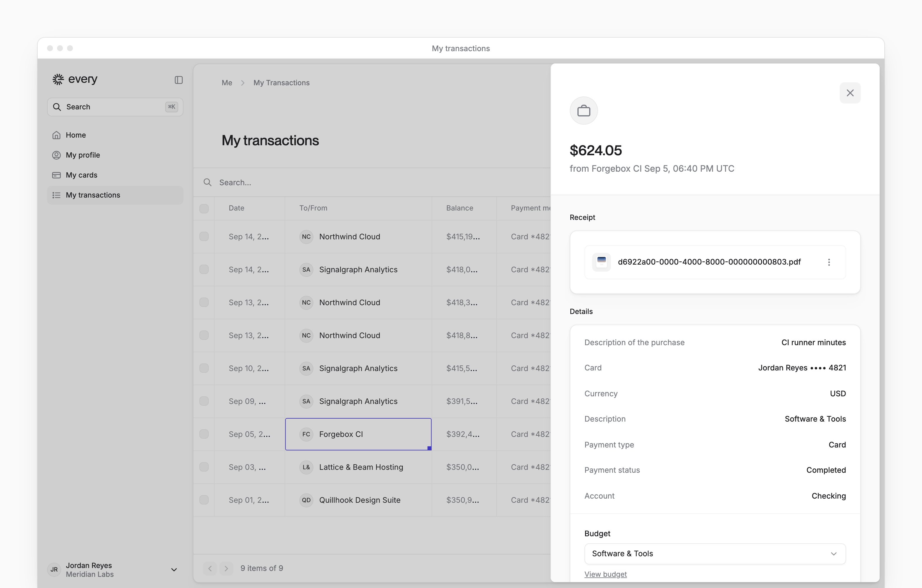Click the L& avatar for Lattice & Beam Hosting

[x=306, y=467]
